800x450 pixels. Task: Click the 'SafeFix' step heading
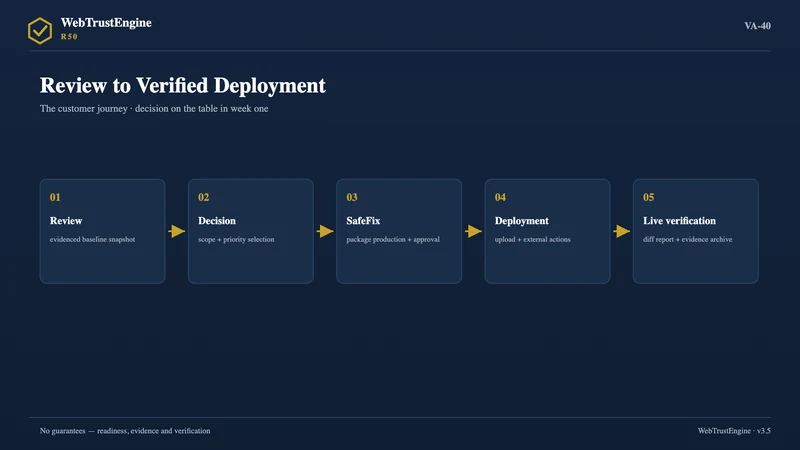(x=363, y=221)
